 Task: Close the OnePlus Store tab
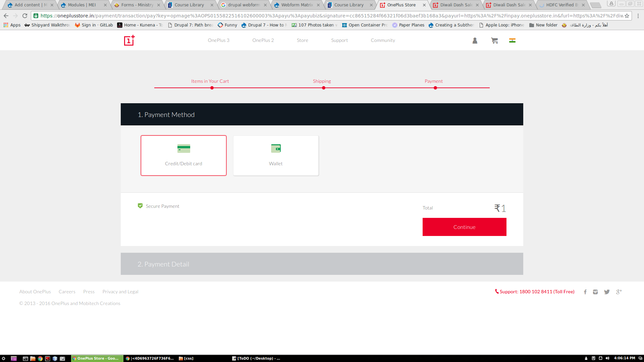(x=424, y=5)
